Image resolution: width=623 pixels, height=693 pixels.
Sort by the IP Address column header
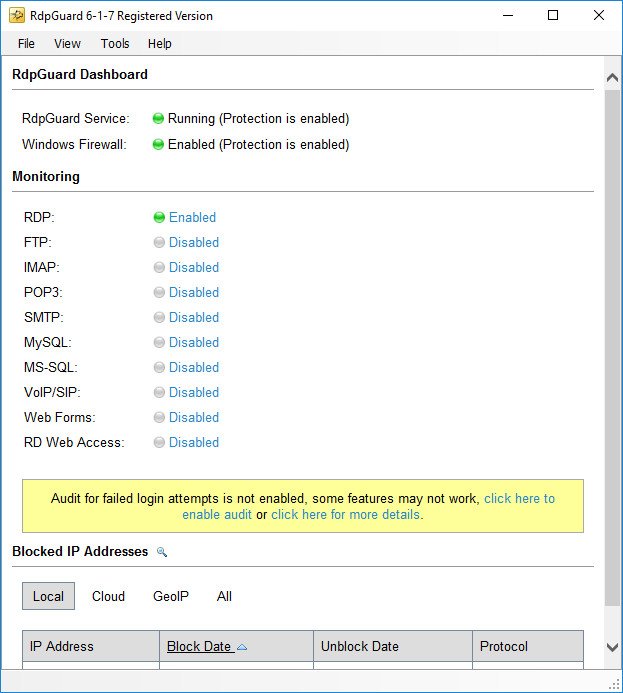(91, 647)
